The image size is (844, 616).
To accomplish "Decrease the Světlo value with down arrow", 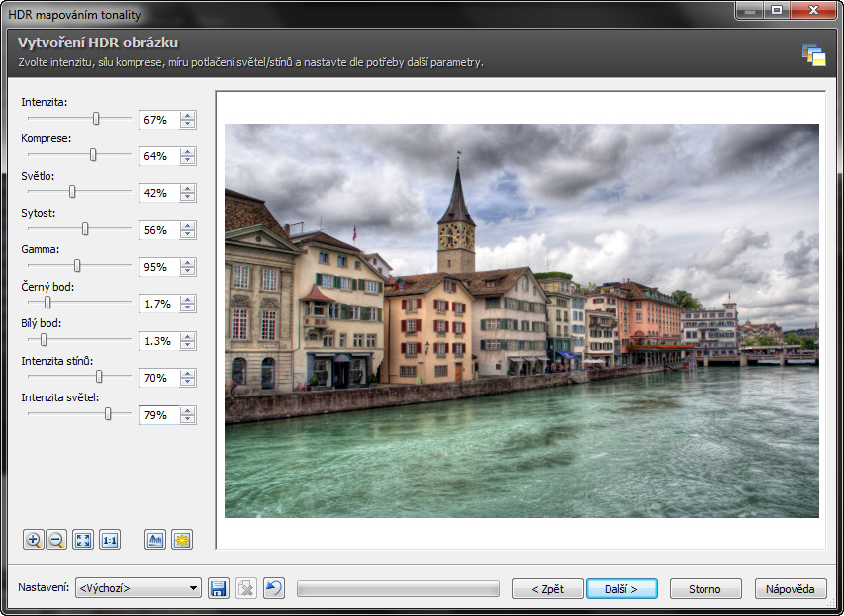I will click(x=188, y=198).
